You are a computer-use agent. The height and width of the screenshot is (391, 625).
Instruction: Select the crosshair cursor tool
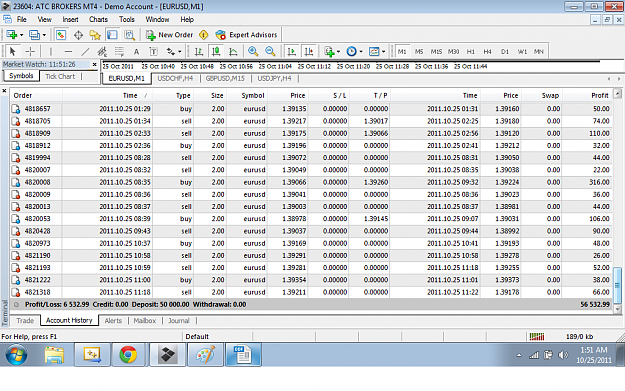coord(30,51)
